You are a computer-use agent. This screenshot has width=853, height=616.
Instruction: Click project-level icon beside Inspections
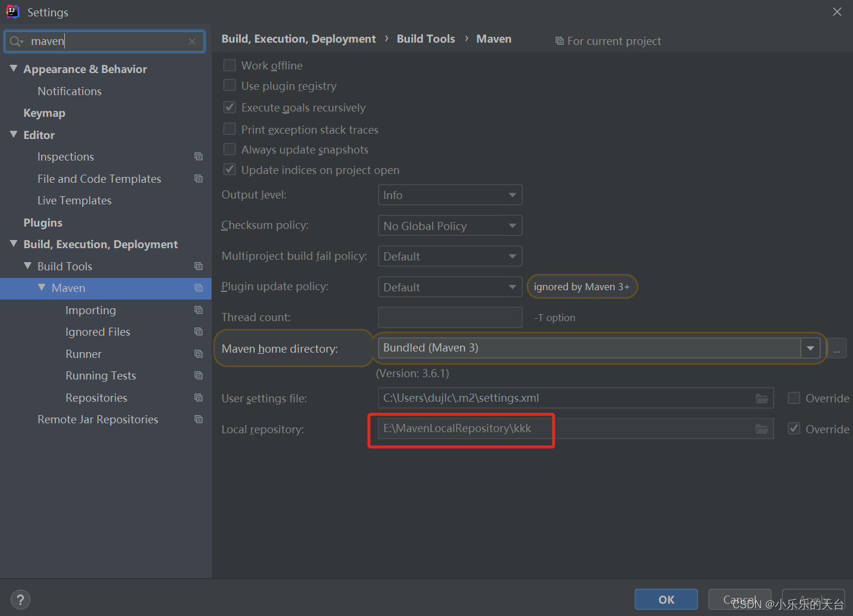[x=199, y=156]
